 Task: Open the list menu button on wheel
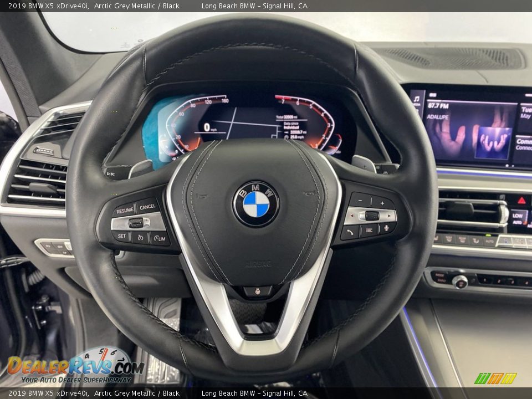click(x=369, y=231)
